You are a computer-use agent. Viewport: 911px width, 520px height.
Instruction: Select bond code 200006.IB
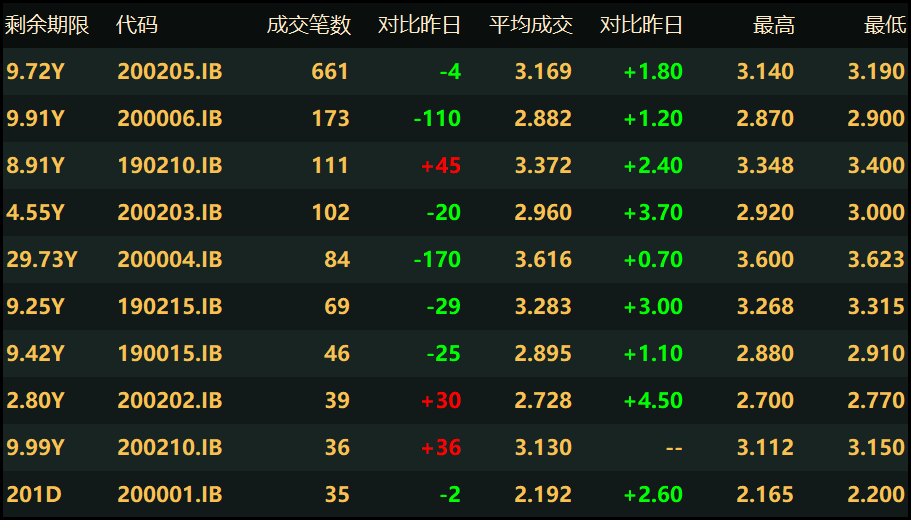point(169,119)
